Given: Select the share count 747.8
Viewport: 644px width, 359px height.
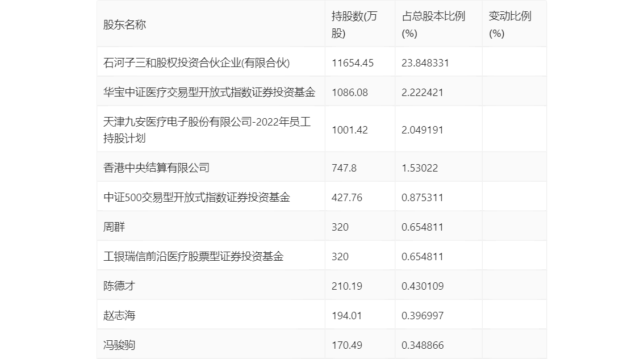Looking at the screenshot, I should point(344,168).
